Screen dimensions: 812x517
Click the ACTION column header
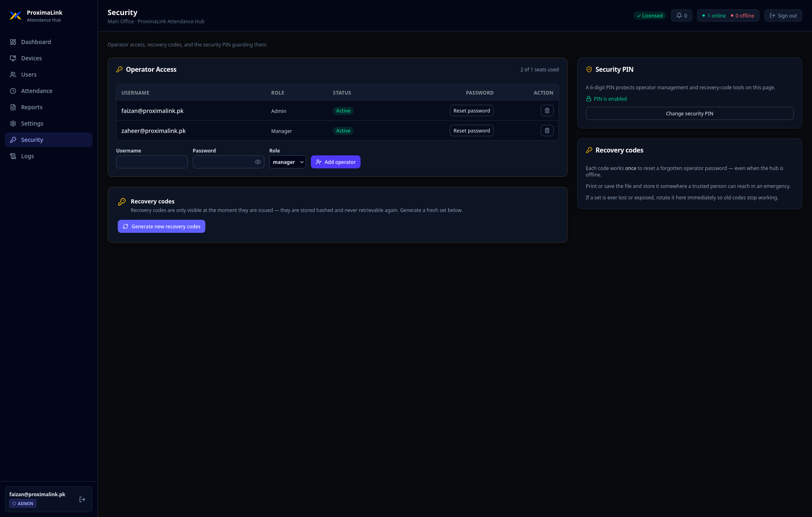click(544, 93)
